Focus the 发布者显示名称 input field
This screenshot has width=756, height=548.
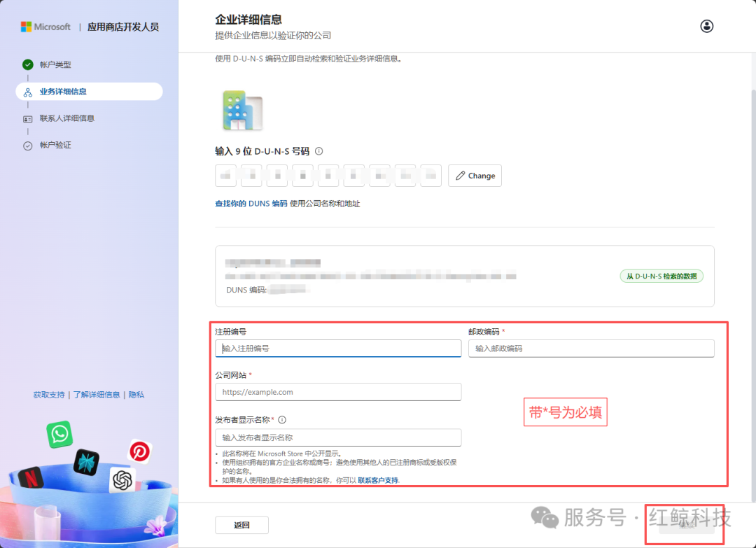click(338, 437)
